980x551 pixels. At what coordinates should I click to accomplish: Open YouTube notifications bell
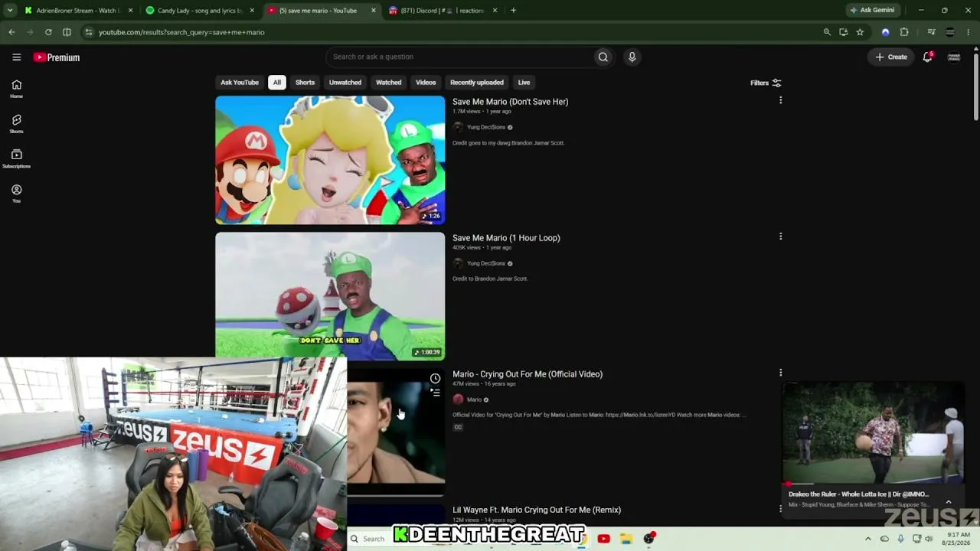click(927, 57)
